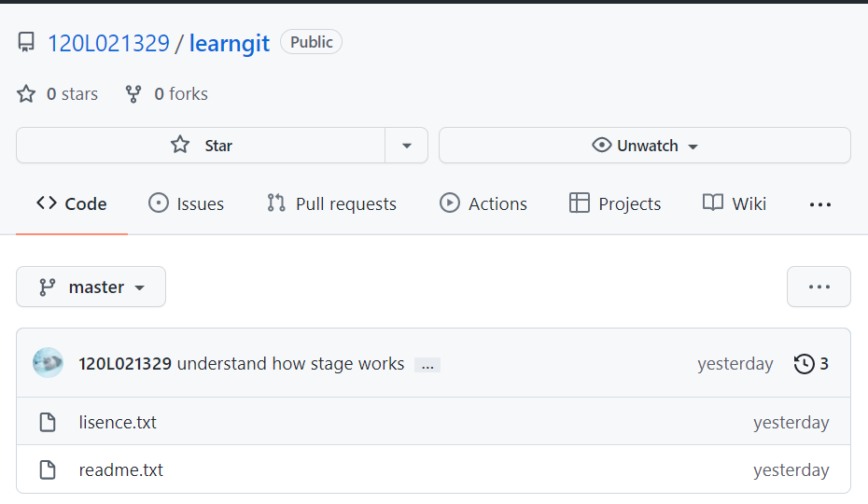The width and height of the screenshot is (868, 504).
Task: Click the file icon beside lisence.txt
Action: [x=48, y=423]
